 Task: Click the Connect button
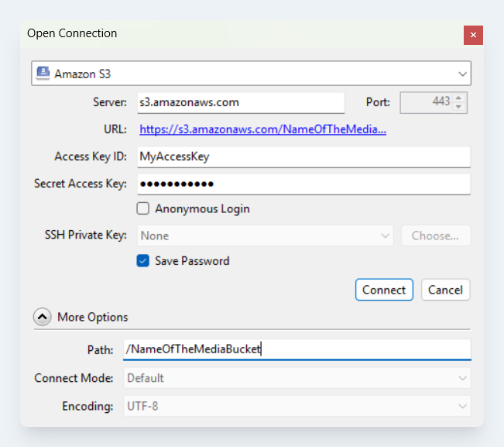coord(384,290)
